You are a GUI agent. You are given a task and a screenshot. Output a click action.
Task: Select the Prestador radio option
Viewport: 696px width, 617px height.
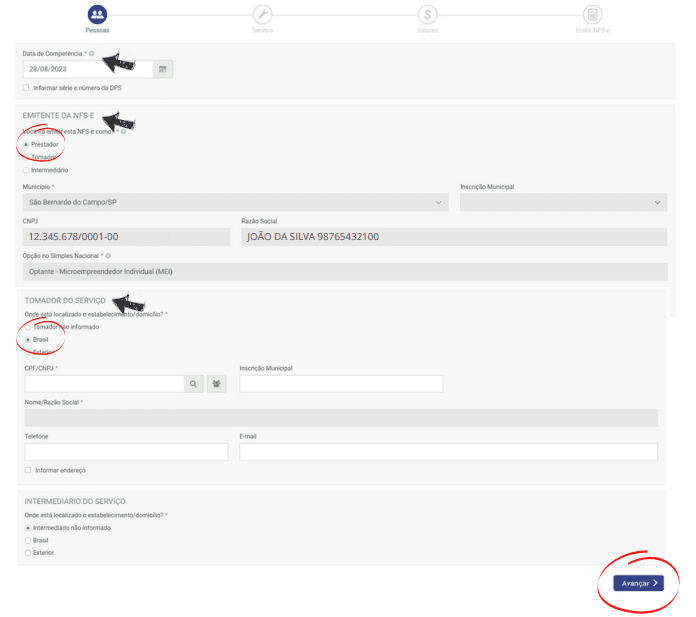[27, 144]
